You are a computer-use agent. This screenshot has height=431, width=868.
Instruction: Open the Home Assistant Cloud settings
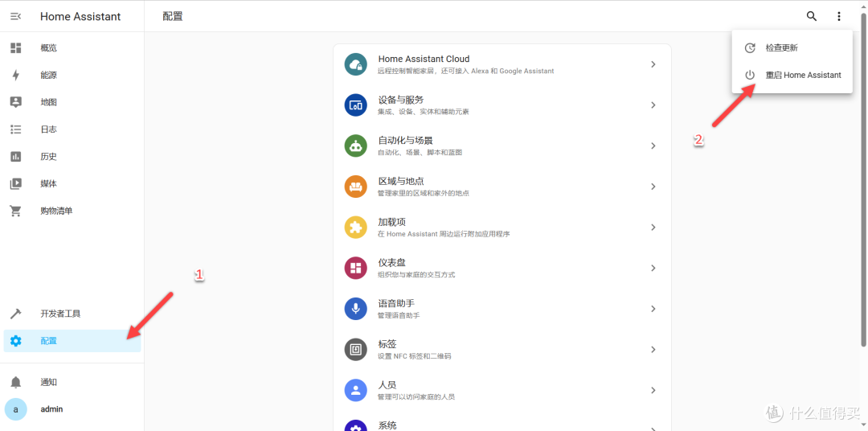(x=502, y=64)
